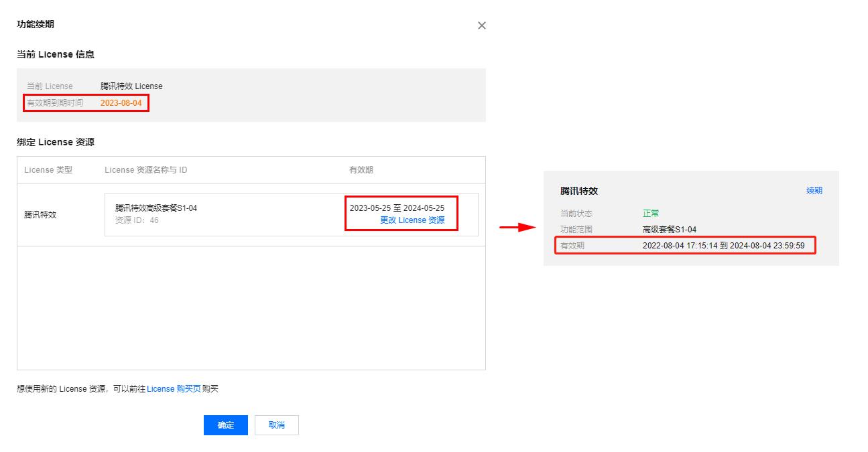Click the License 类型 column header
The image size is (868, 452).
pos(48,170)
